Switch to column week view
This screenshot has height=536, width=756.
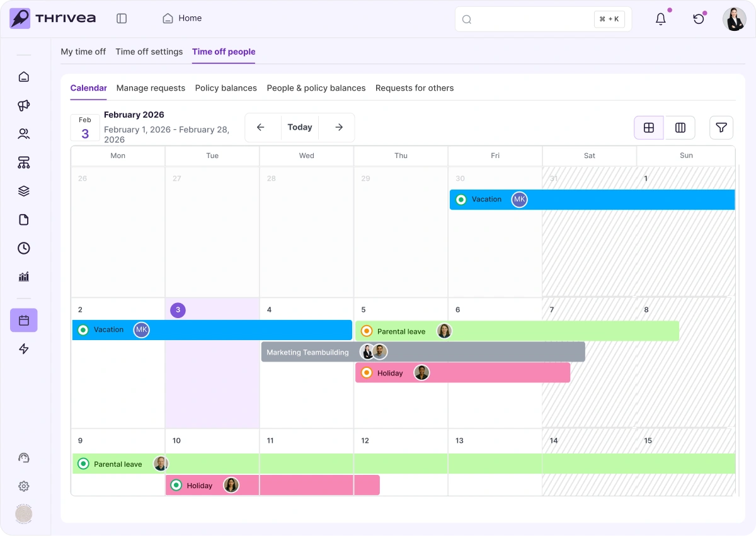pyautogui.click(x=680, y=128)
